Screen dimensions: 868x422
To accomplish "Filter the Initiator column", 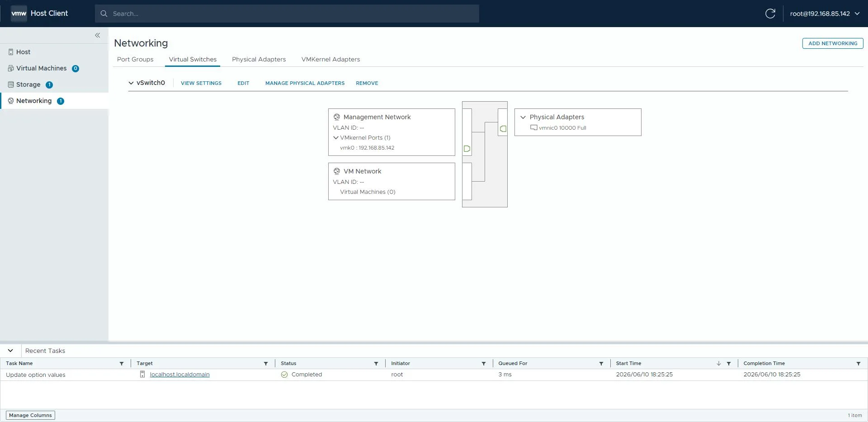I will pyautogui.click(x=484, y=364).
